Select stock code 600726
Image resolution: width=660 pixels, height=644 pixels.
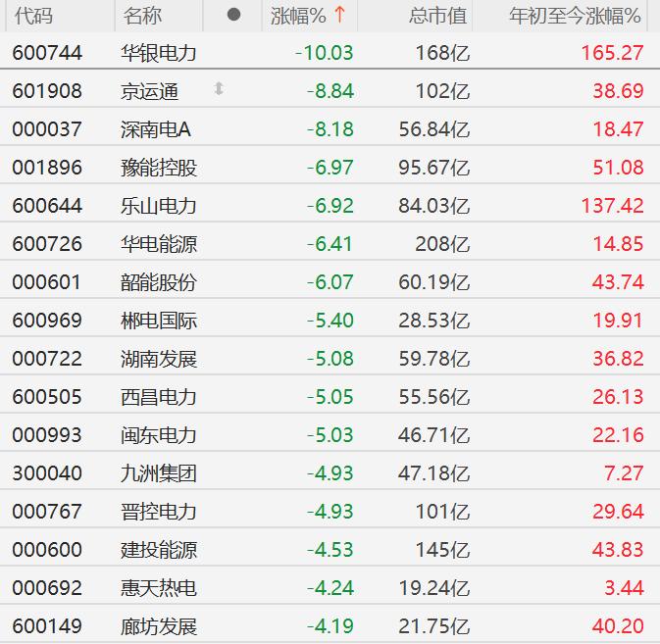(47, 244)
